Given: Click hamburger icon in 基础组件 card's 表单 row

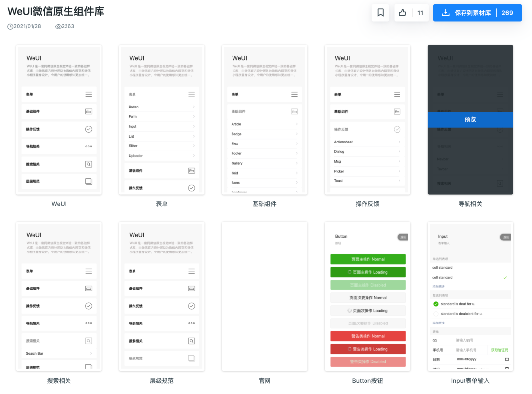Looking at the screenshot, I should coord(294,94).
